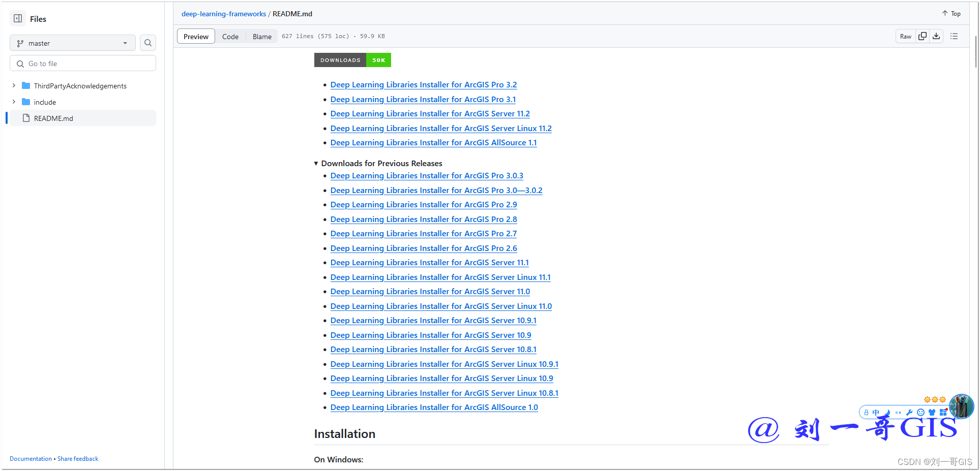
Task: Open deep-learning-frameworks breadcrumb link
Action: click(224, 14)
